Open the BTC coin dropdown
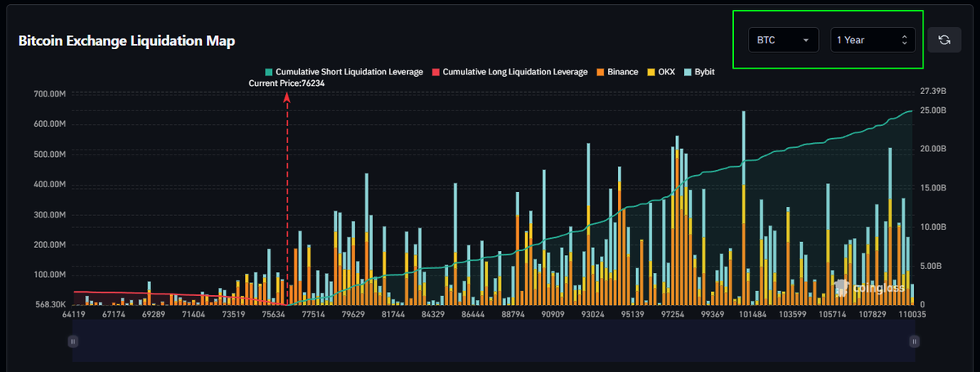 click(785, 40)
